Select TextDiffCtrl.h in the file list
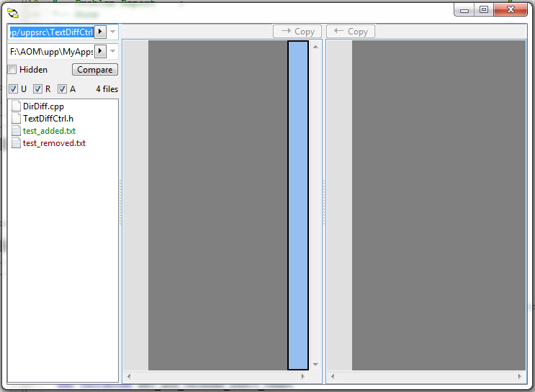 coord(48,119)
